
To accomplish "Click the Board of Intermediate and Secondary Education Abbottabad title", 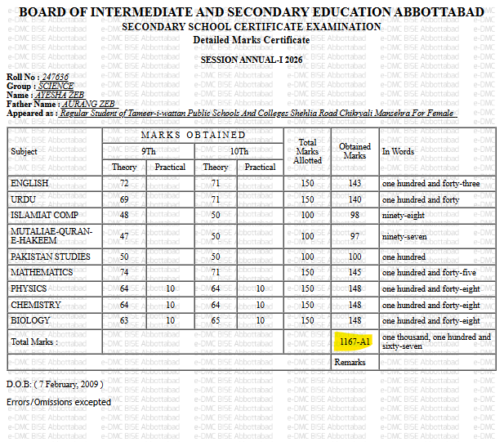I will (252, 12).
